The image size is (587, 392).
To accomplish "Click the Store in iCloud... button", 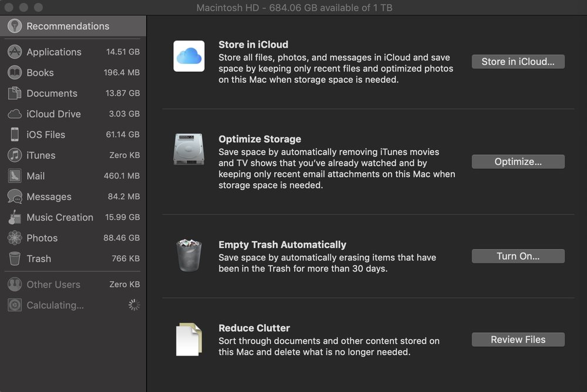I will 518,62.
